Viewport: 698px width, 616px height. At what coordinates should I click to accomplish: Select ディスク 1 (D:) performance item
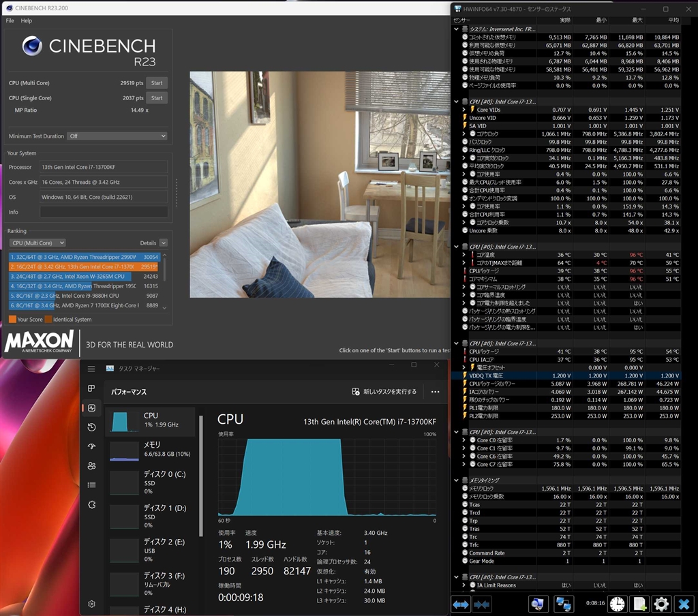(x=151, y=517)
